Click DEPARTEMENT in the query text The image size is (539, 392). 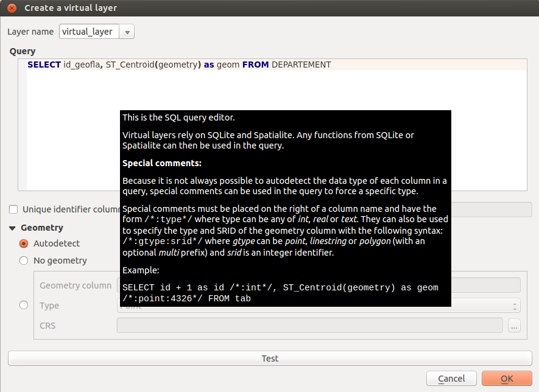click(301, 65)
